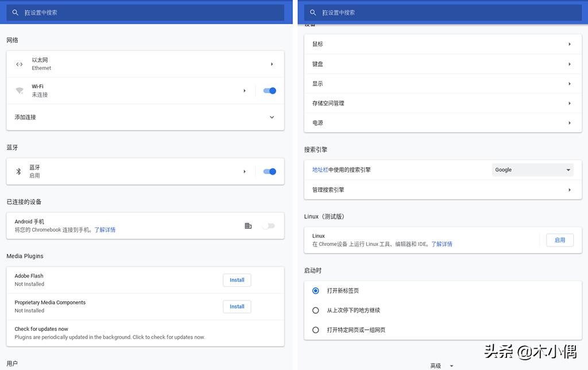Enable the Android 手机 connection toggle
This screenshot has height=370, width=588.
tap(269, 226)
